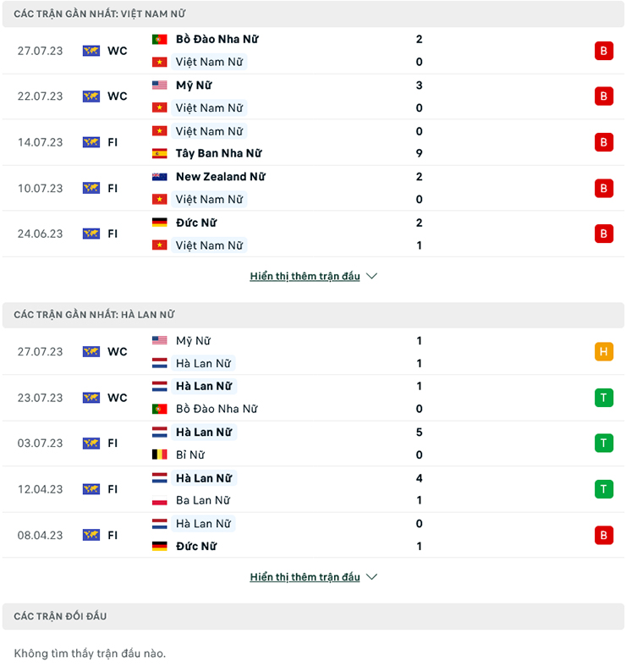Click the orange H draw badge
The width and height of the screenshot is (626, 672).
click(603, 352)
